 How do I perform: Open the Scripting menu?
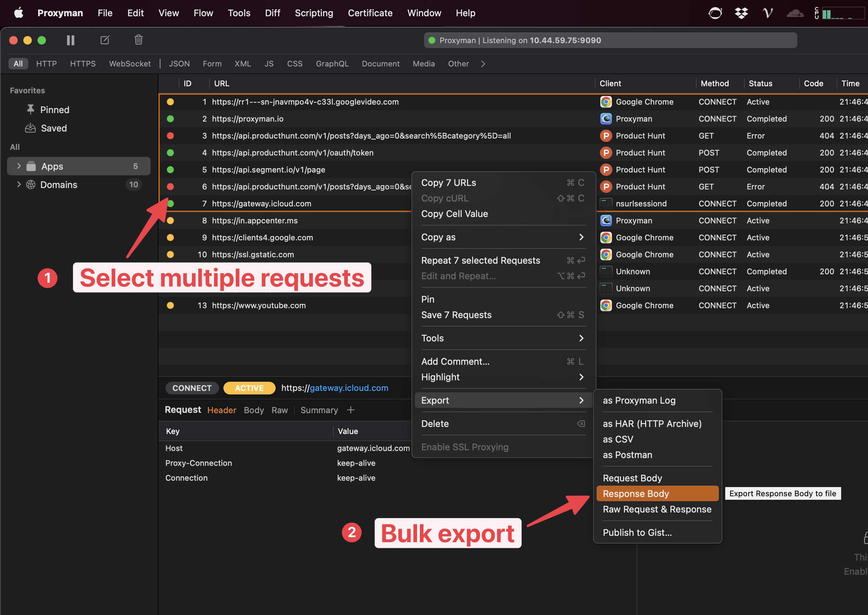pos(313,12)
